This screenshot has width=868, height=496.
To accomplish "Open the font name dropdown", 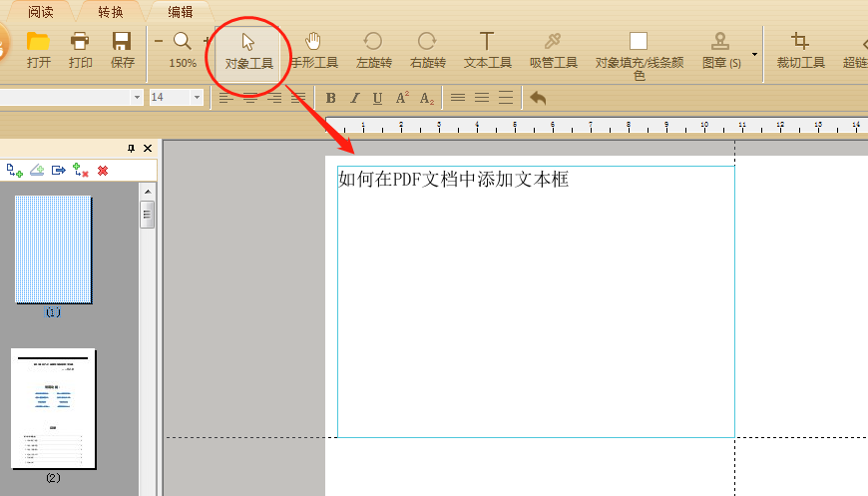I will (137, 98).
